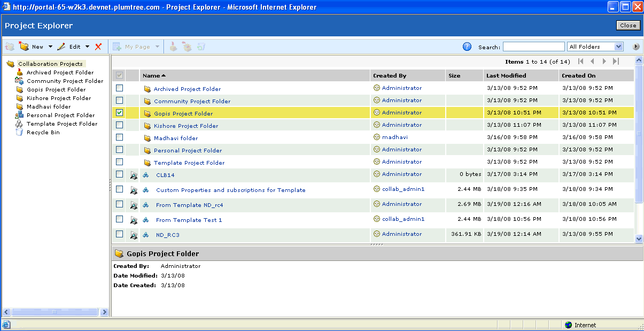Click Archived Project Folder tree icon
This screenshot has width=644, height=331.
point(20,72)
